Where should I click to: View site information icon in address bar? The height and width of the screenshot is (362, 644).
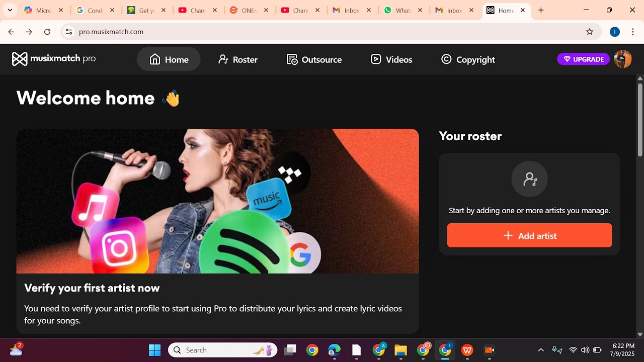click(69, 32)
